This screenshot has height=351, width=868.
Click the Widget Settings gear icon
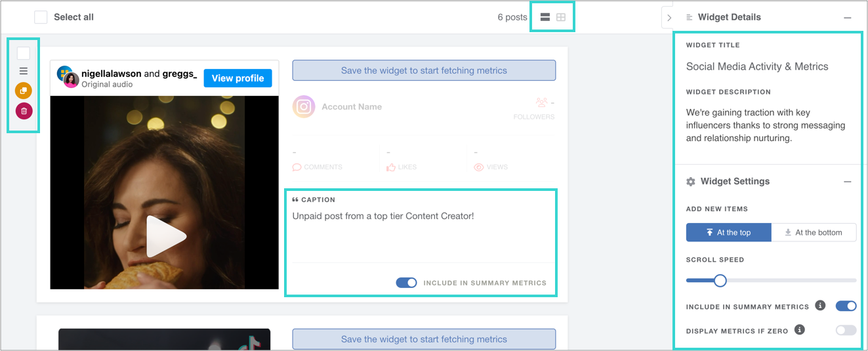(x=690, y=182)
